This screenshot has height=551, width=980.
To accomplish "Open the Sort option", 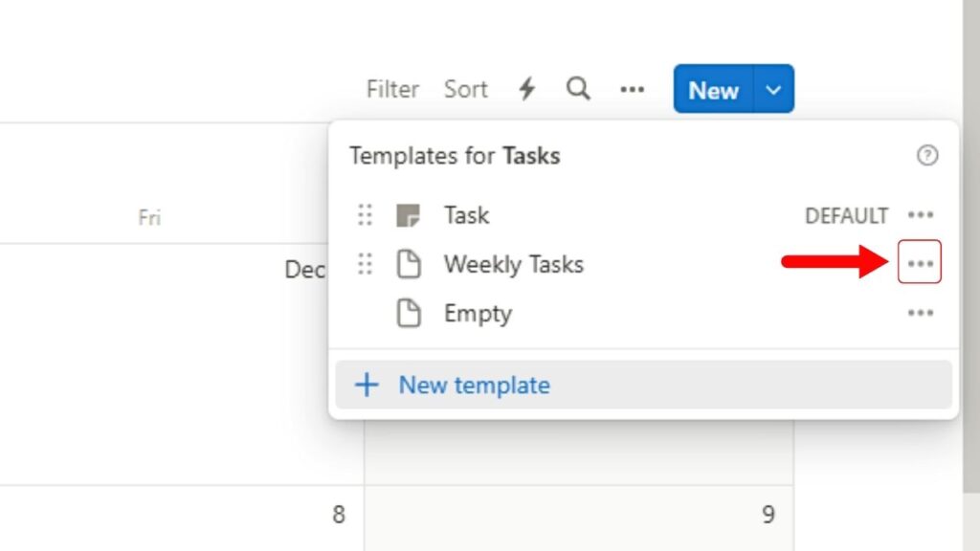I will (465, 90).
